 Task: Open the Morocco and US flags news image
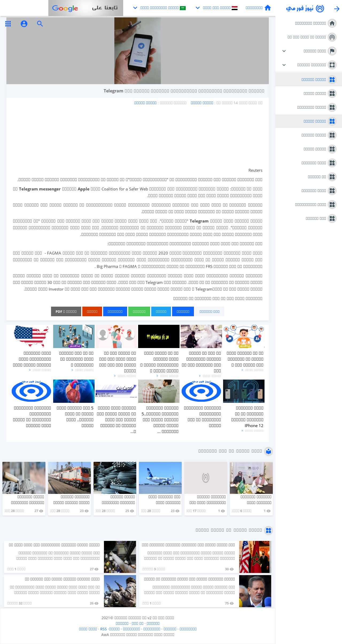(x=255, y=557)
